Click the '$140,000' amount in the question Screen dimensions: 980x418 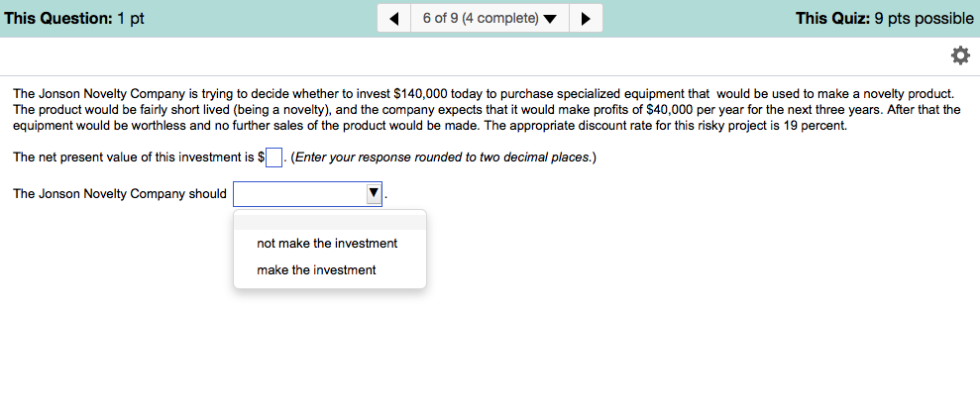click(x=421, y=94)
